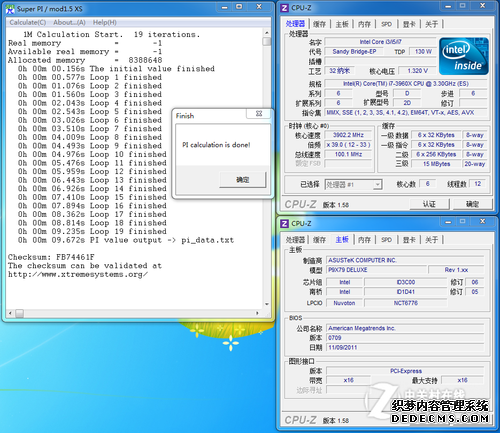The image size is (500, 433).
Task: Click the Intel inside logo in CPU-Z
Action: coord(464,56)
